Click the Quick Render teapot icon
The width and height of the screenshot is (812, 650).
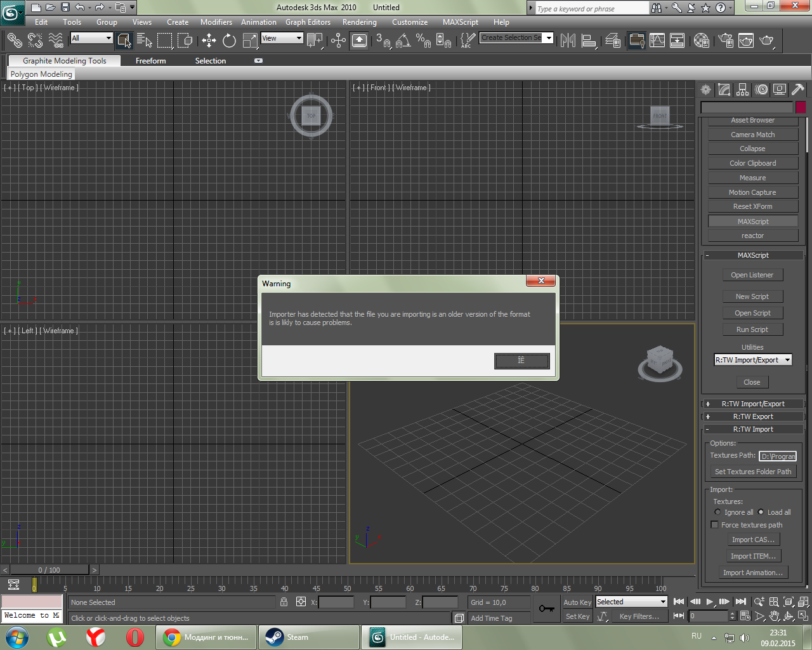click(767, 41)
